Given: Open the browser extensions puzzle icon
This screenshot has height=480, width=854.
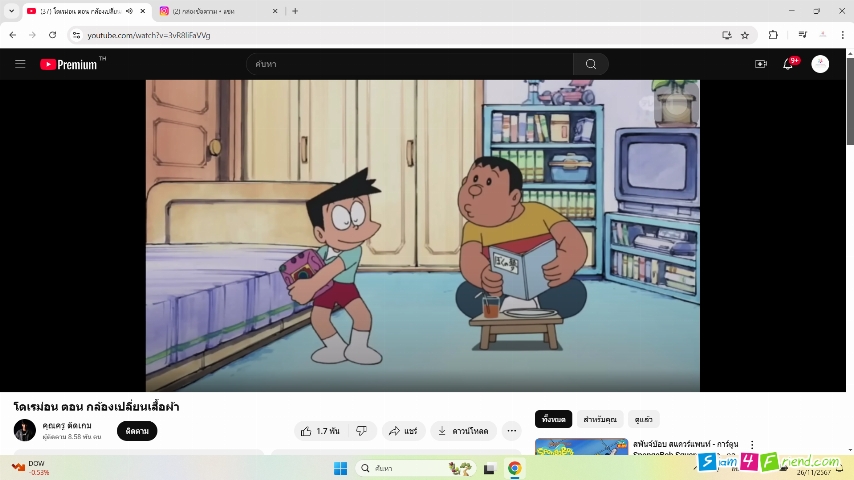Looking at the screenshot, I should coord(773,35).
